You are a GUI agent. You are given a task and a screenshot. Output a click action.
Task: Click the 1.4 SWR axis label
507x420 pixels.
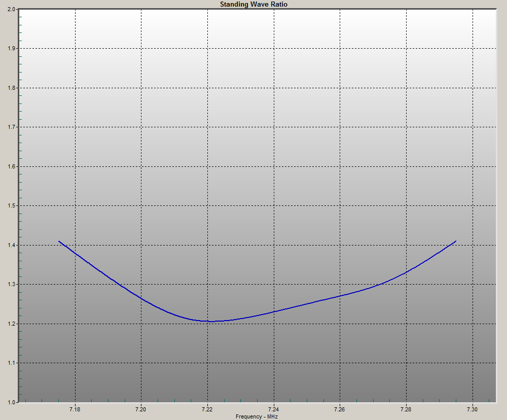(11, 246)
